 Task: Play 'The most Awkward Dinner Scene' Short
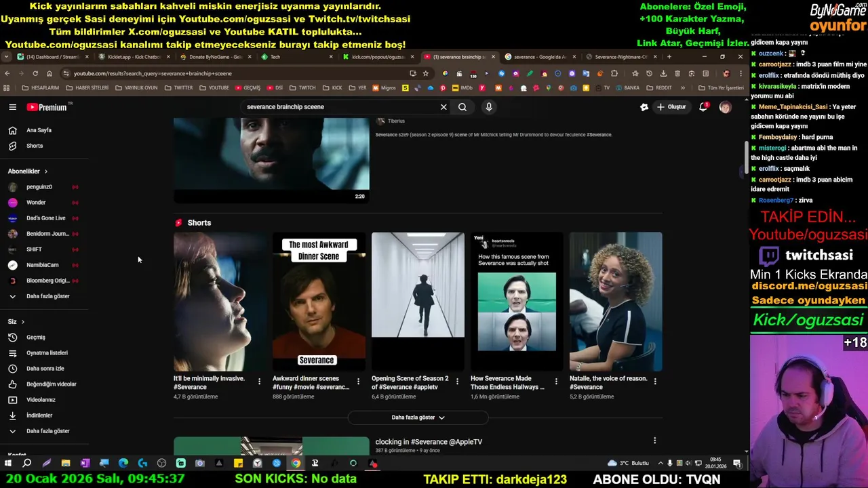coord(319,302)
